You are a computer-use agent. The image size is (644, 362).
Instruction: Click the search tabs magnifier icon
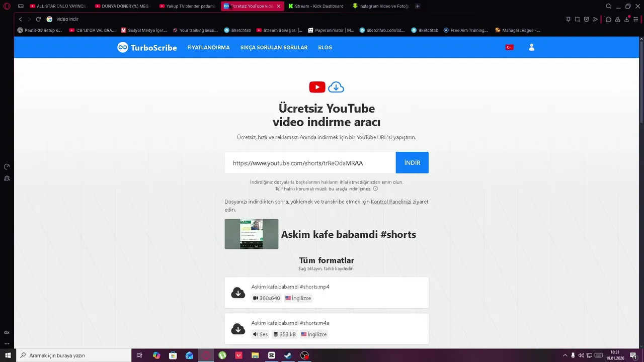pos(608,6)
